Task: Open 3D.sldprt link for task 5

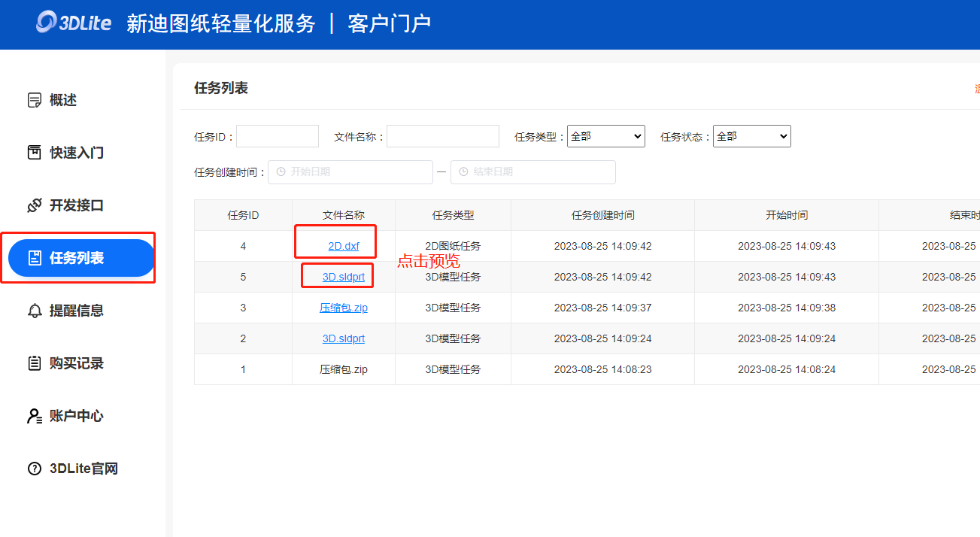Action: tap(344, 277)
